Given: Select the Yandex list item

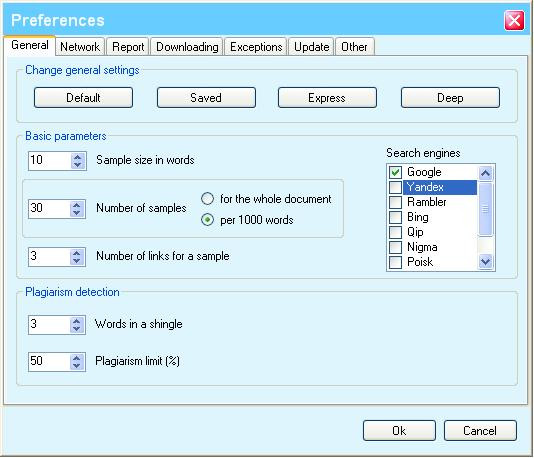Looking at the screenshot, I should pos(440,187).
